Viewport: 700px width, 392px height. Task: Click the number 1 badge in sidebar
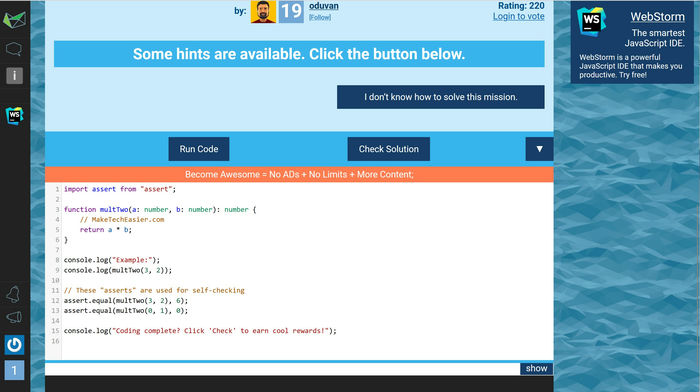(14, 370)
